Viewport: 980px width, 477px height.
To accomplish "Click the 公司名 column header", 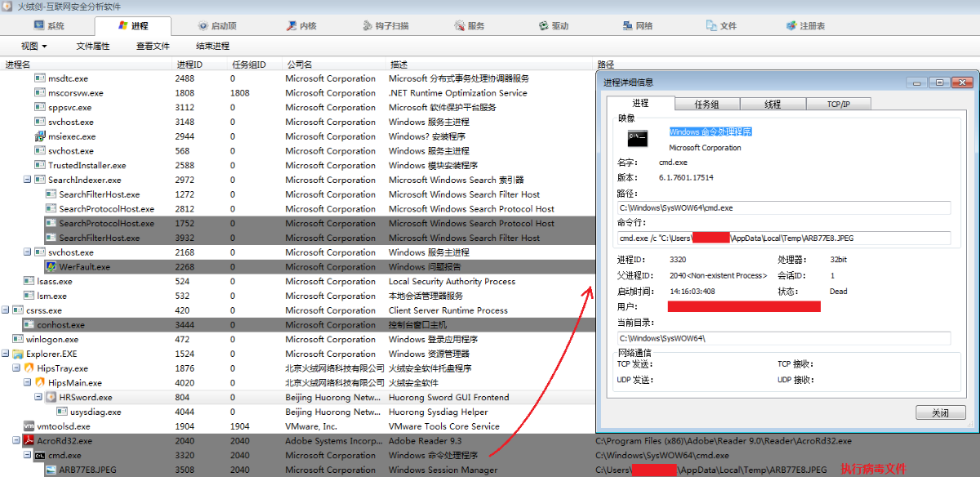I will point(334,65).
